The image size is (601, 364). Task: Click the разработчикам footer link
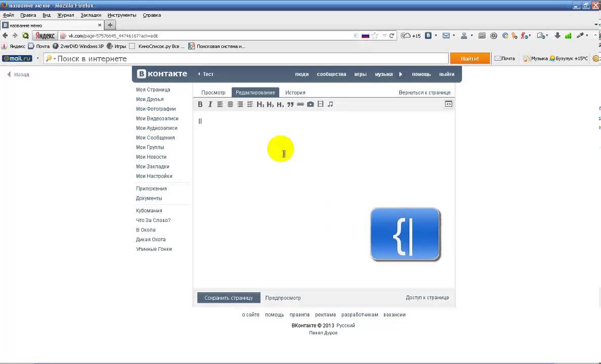[360, 314]
